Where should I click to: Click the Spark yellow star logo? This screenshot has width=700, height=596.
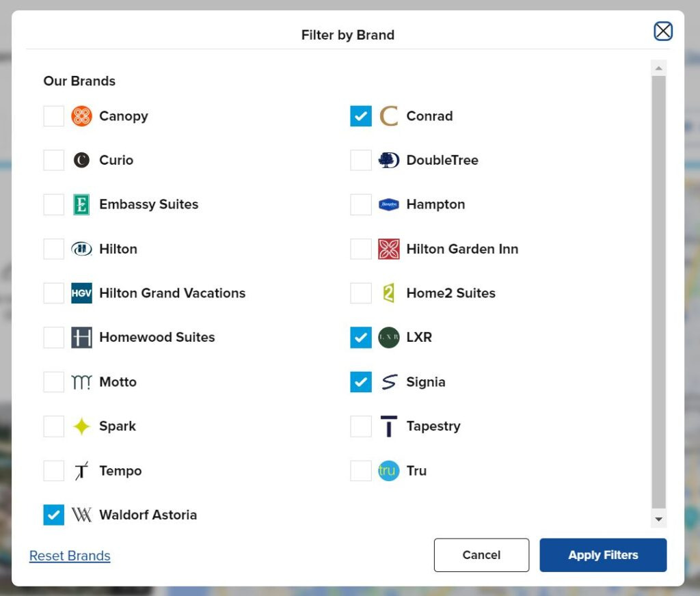82,426
